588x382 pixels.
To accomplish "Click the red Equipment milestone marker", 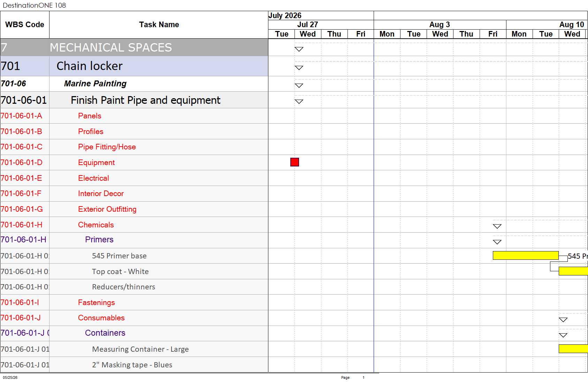I will click(295, 162).
